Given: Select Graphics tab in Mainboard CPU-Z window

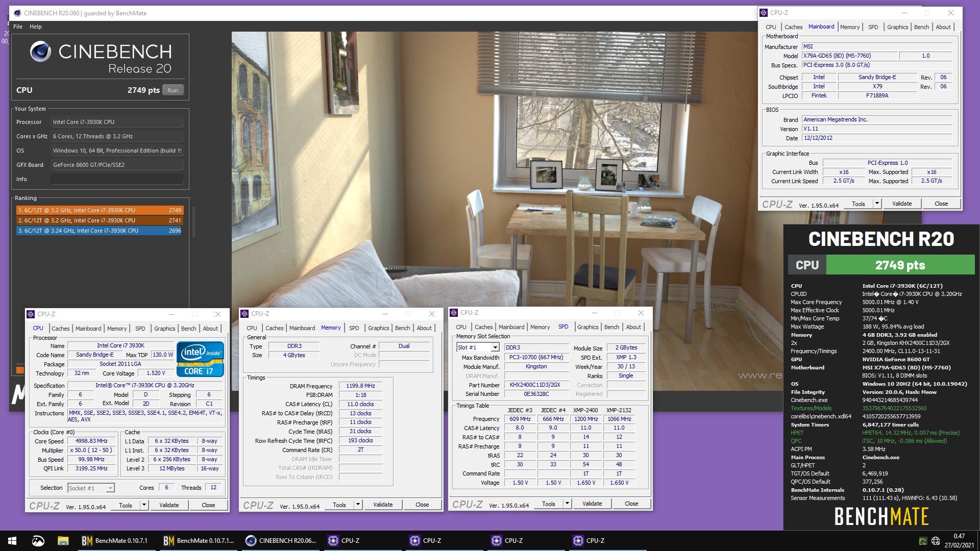Looking at the screenshot, I should click(x=897, y=27).
